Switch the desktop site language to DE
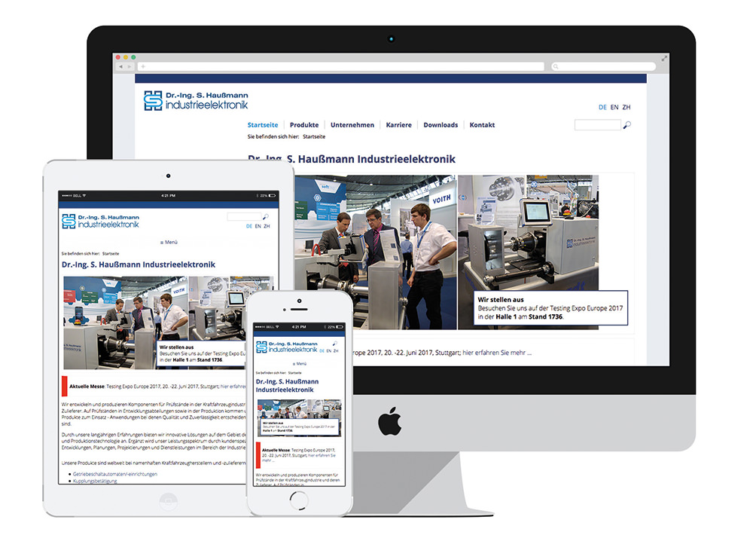This screenshot has width=756, height=538. 602,107
